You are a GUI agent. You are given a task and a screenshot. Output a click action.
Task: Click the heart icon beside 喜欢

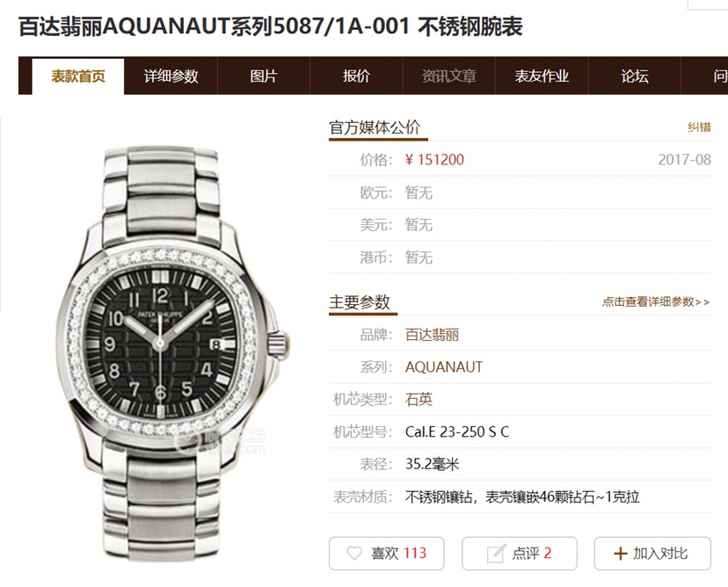click(x=354, y=553)
